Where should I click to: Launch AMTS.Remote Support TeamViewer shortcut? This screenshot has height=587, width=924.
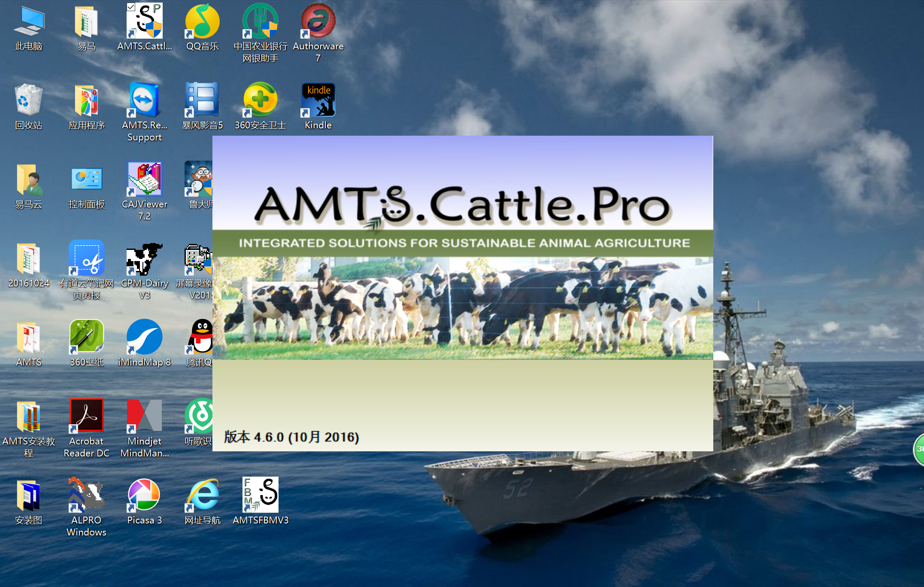coord(145,113)
